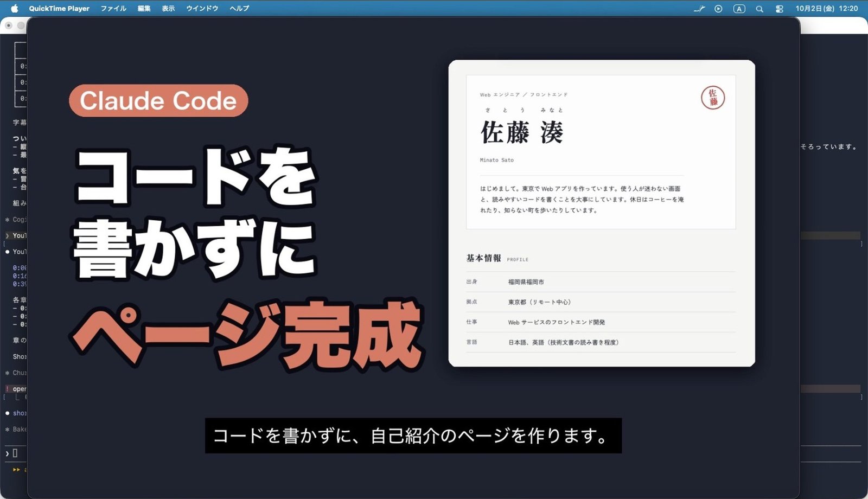Open the ファイル menu
The width and height of the screenshot is (868, 499).
(x=113, y=8)
